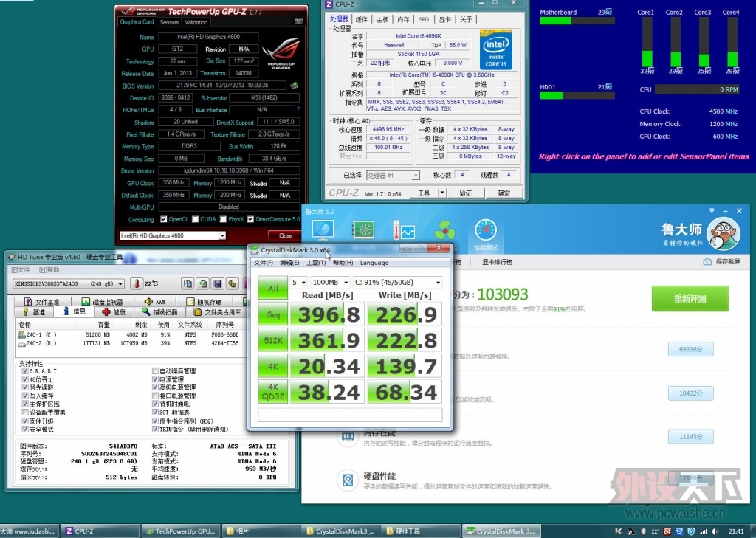Toggle TRIM指令 checkbox in HD Tune

155,429
